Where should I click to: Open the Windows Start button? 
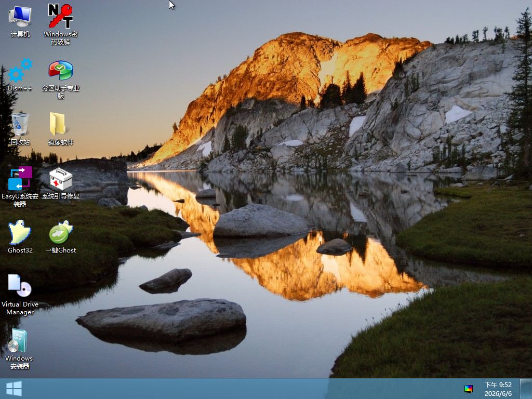(14, 389)
